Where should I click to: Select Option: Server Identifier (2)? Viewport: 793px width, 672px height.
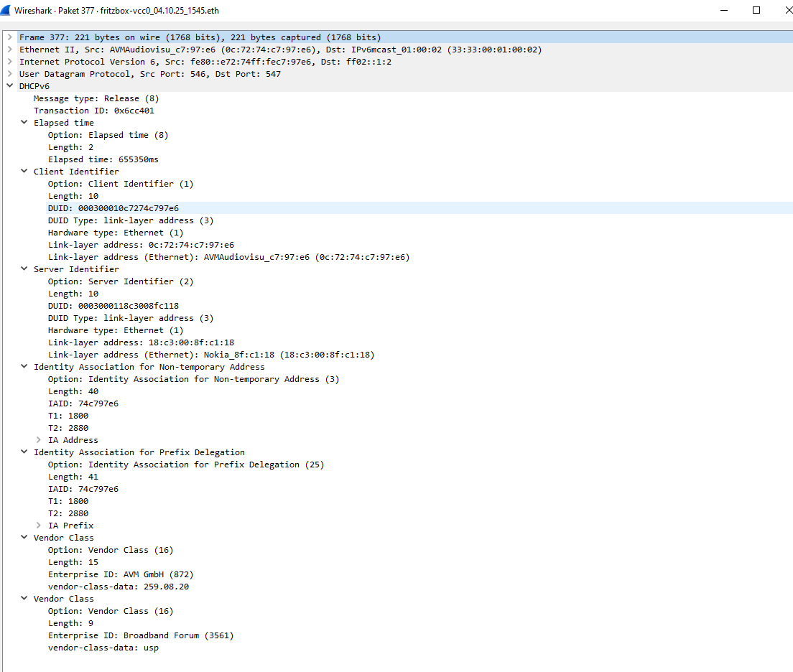click(121, 281)
